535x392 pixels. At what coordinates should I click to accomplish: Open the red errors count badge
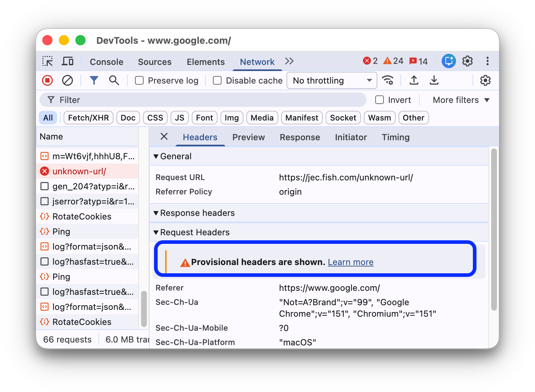[370, 61]
